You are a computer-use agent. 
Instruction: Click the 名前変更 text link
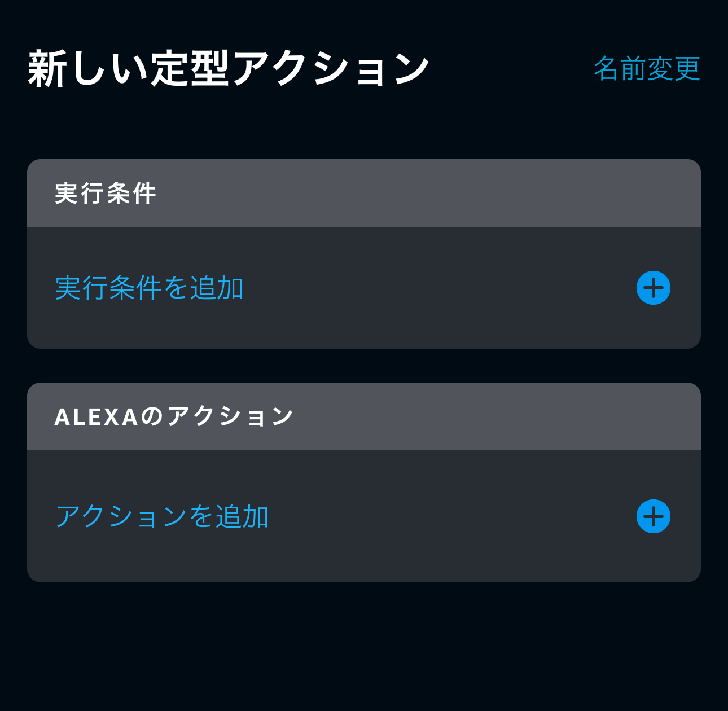point(646,69)
